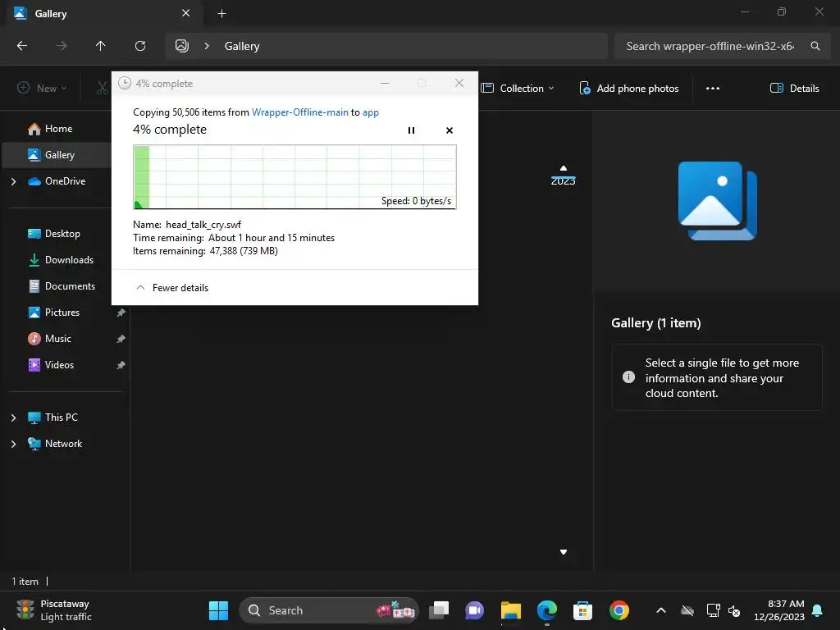Image resolution: width=840 pixels, height=630 pixels.
Task: Refresh the Gallery view
Action: [x=140, y=46]
